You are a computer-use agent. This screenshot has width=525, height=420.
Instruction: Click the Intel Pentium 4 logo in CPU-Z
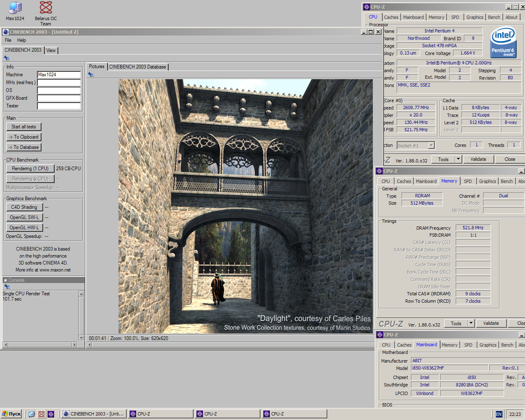[503, 43]
